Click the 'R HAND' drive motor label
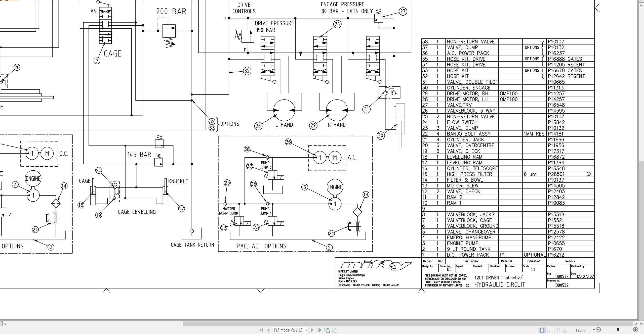 [337, 125]
